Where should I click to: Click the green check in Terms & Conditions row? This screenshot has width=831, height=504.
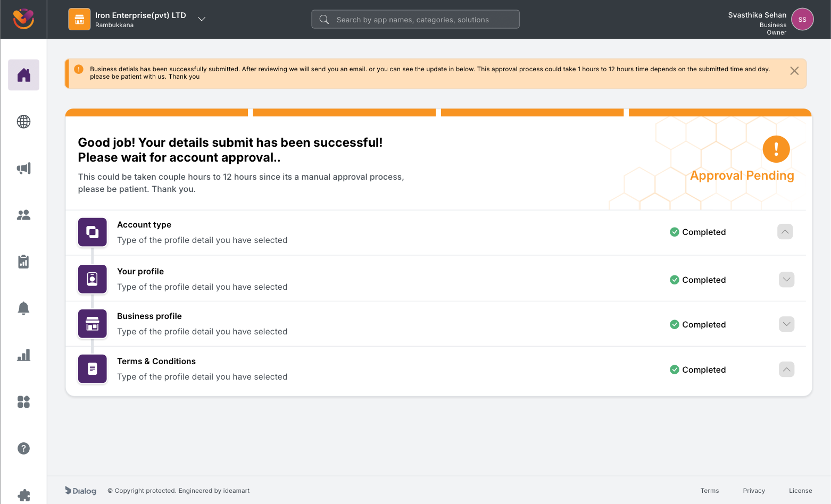tap(675, 369)
